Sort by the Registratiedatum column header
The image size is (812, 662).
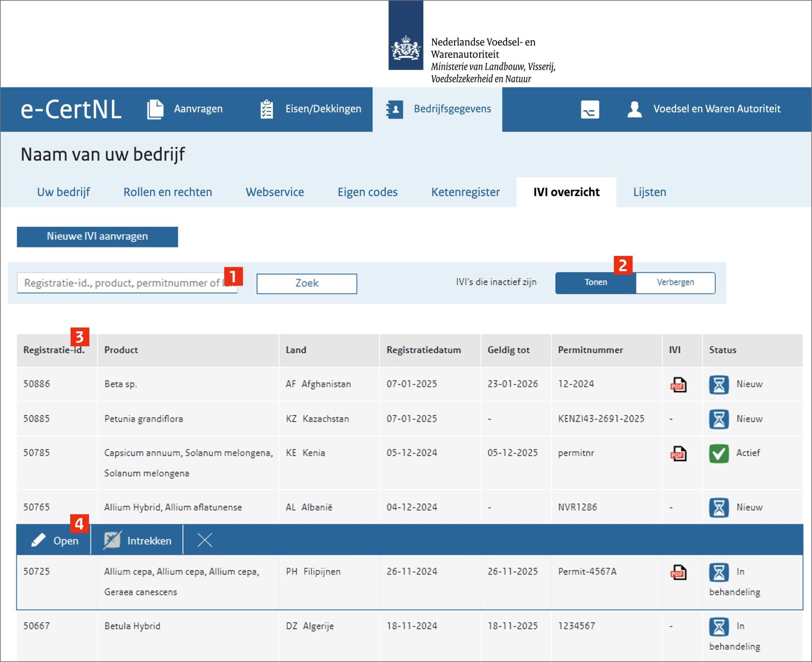coord(423,350)
